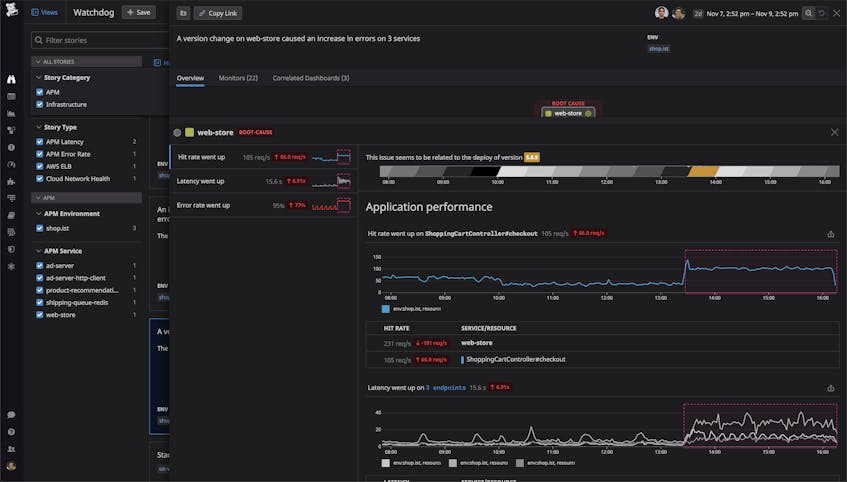Open the UX Monitoring asterisk sidebar icon
847x482 pixels.
[x=11, y=266]
